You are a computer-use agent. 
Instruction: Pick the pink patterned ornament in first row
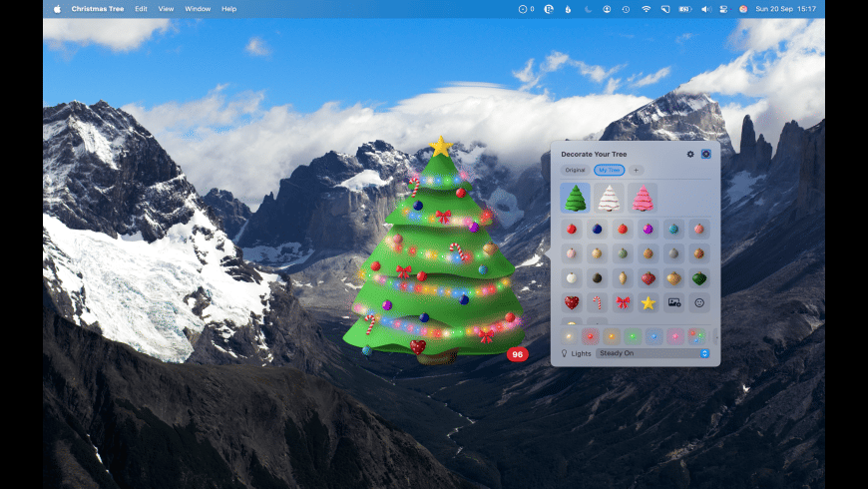pos(699,229)
